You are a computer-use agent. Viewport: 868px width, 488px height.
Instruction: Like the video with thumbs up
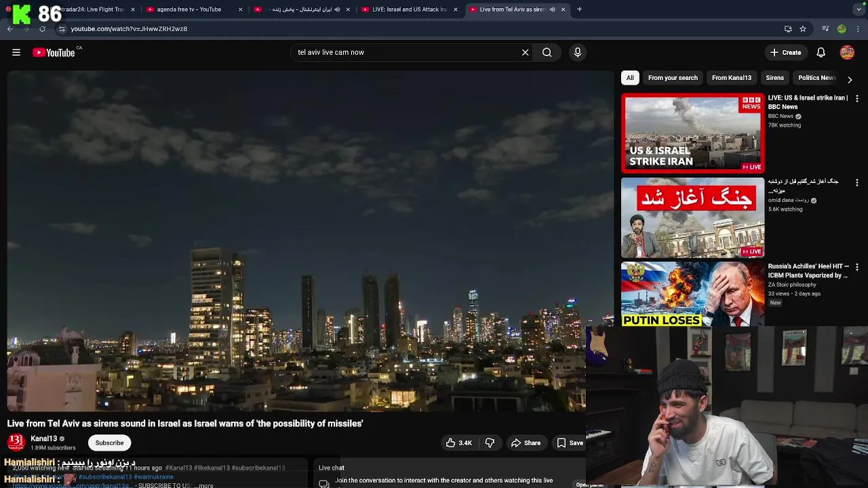[x=458, y=443]
